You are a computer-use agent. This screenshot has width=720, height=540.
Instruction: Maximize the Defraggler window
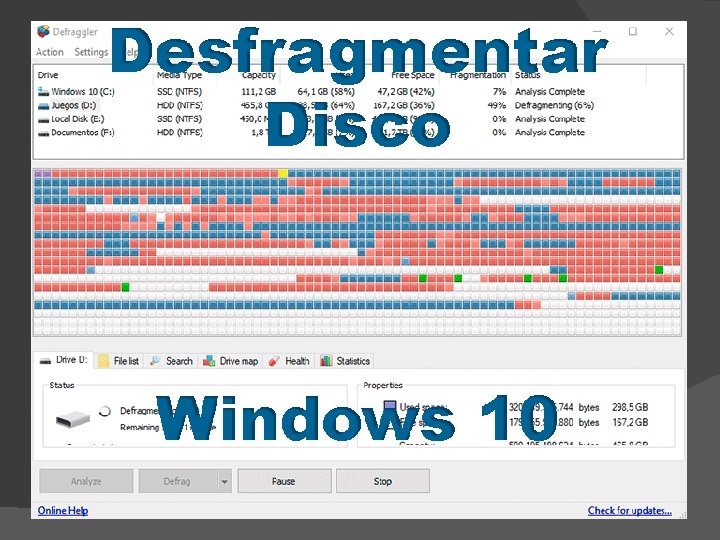(x=633, y=31)
